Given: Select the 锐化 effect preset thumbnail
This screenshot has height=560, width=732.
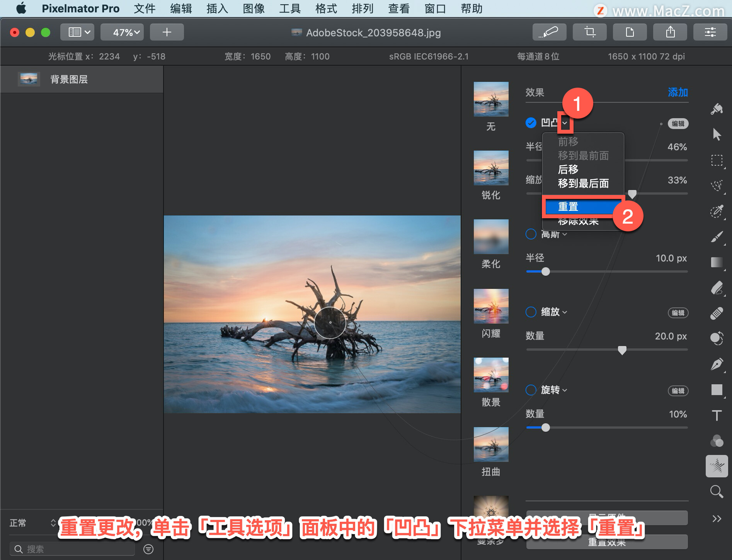Looking at the screenshot, I should tap(491, 168).
